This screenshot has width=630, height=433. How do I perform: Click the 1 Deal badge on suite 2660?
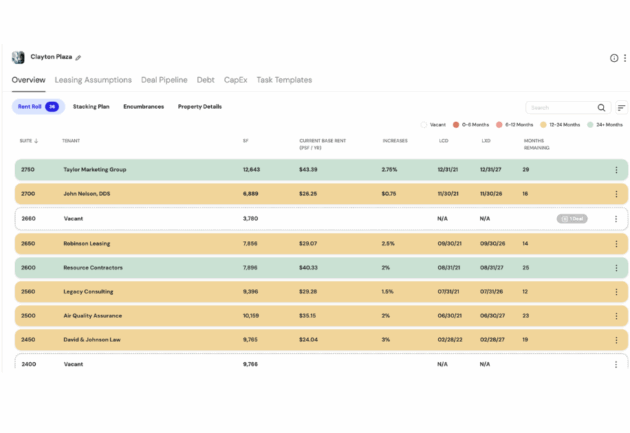click(x=571, y=218)
